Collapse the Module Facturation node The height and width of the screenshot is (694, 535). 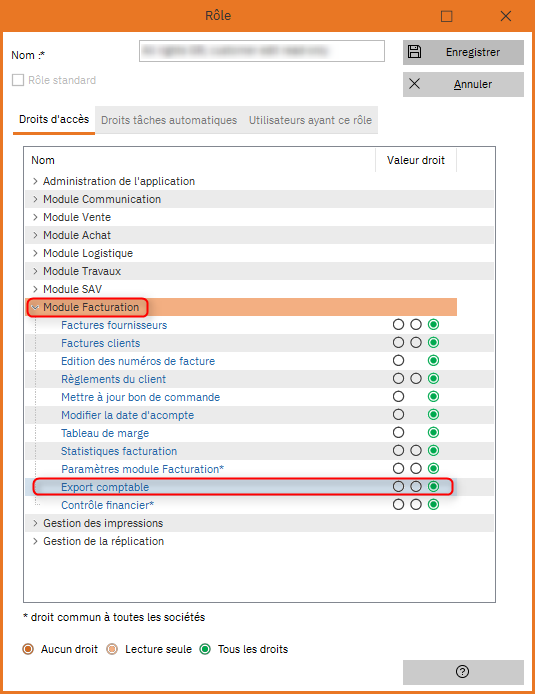tap(35, 307)
